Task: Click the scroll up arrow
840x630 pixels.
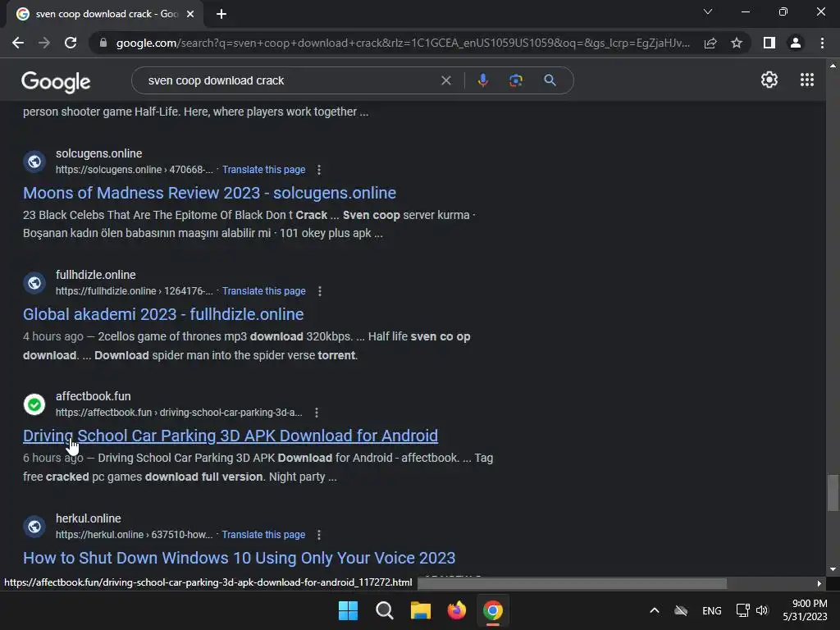Action: click(833, 66)
